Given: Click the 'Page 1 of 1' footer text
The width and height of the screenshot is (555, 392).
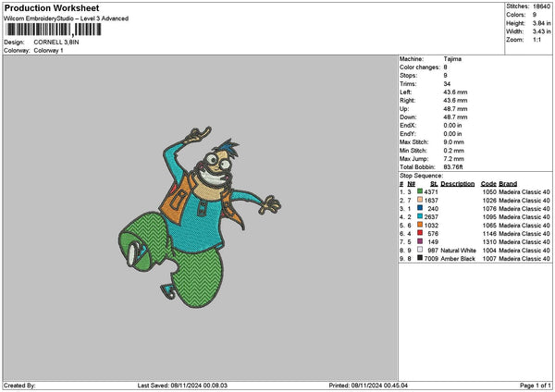Looking at the screenshot, I should [x=536, y=386].
